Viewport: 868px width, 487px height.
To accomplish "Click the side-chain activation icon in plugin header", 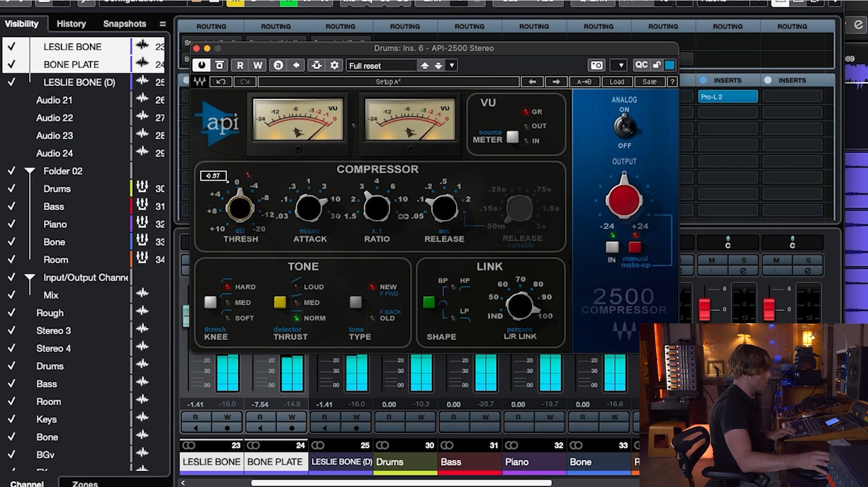I will 316,65.
